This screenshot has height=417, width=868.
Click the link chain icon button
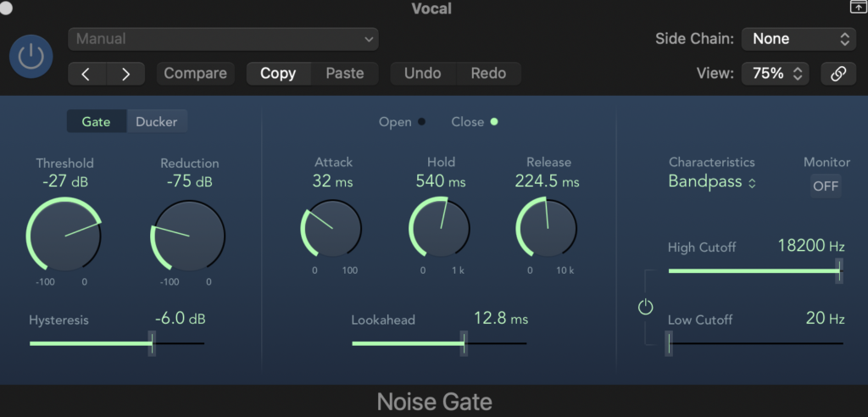[838, 74]
